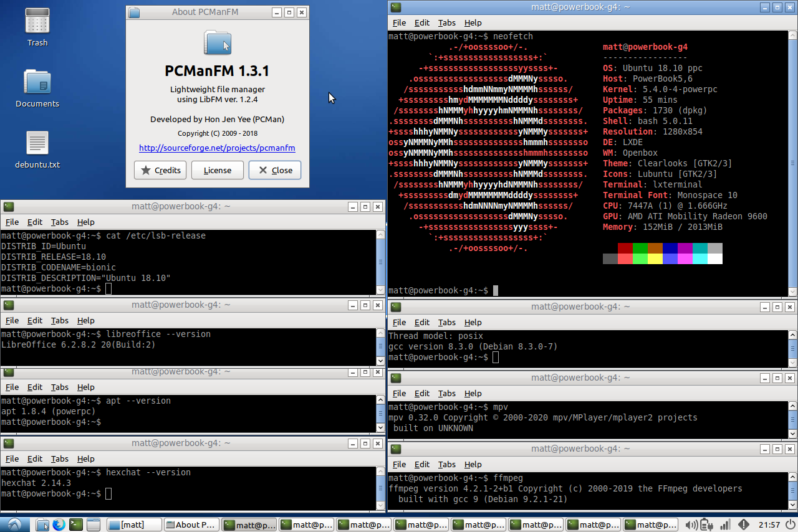Click the 'Memory: 152MiB / 2013MiB' line

[663, 227]
